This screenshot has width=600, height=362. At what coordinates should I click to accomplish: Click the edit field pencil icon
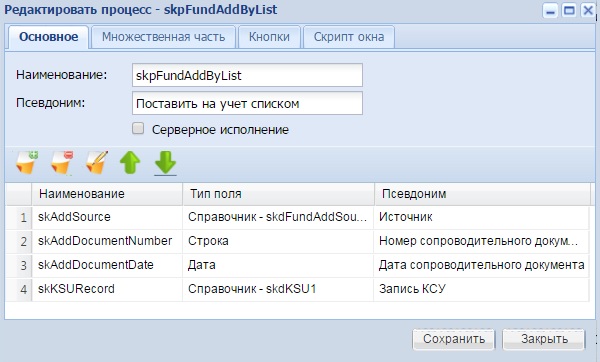click(x=96, y=162)
